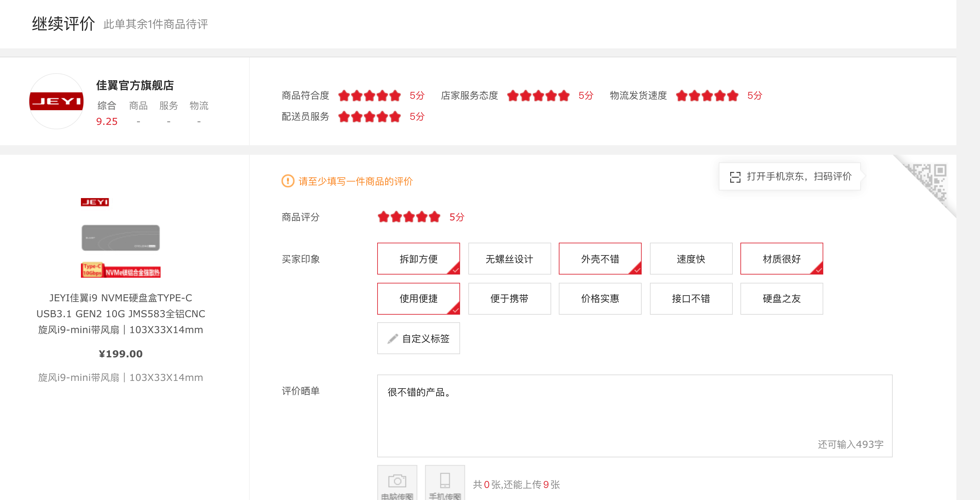
Task: Set 物流发货速度 rating to four stars
Action: [x=720, y=96]
